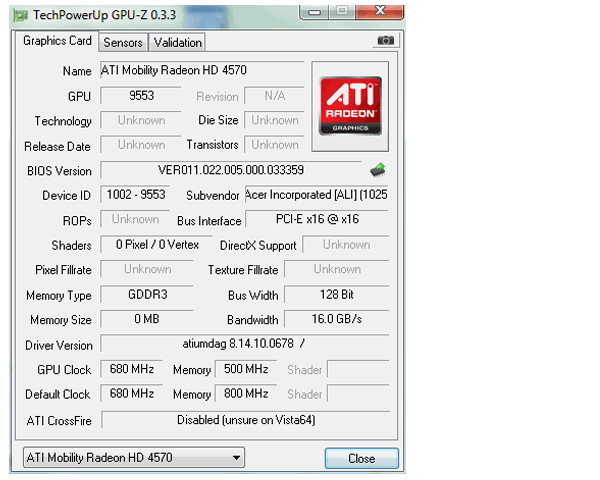The image size is (600, 480).
Task: Click the Texture Fillrate Unknown field
Action: pyautogui.click(x=337, y=269)
